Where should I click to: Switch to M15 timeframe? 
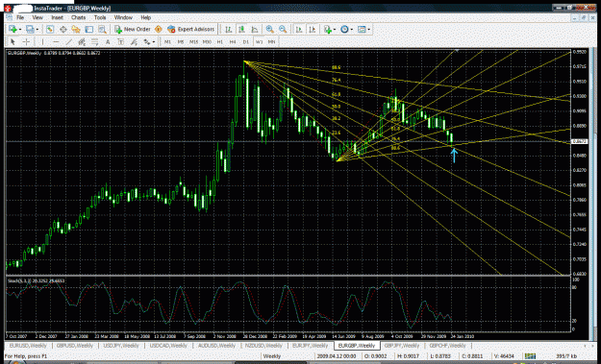pyautogui.click(x=193, y=41)
